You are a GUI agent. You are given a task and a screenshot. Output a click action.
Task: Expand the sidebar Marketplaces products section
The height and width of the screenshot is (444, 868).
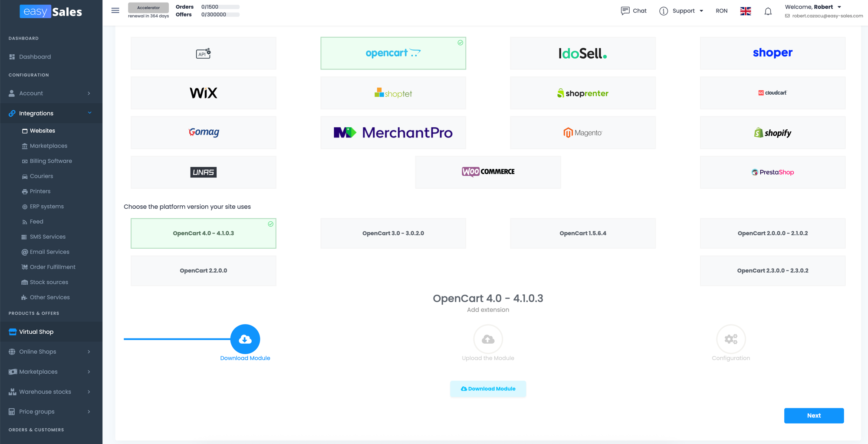51,372
